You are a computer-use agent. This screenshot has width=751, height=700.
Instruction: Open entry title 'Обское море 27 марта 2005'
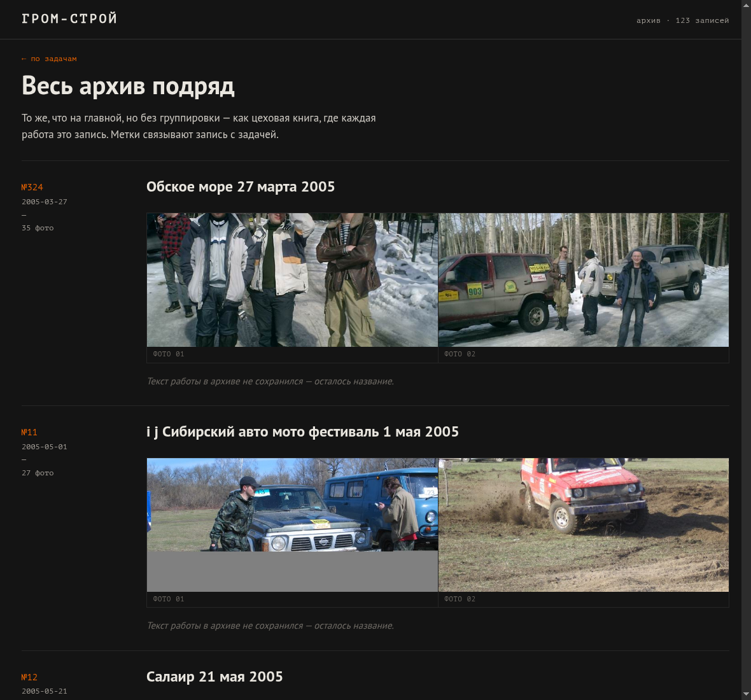click(x=241, y=186)
